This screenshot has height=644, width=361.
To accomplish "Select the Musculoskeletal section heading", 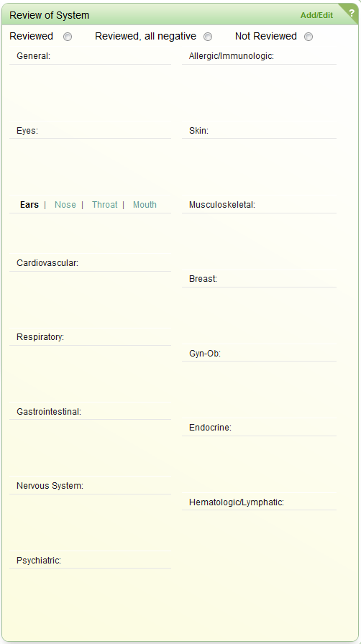I will (222, 205).
